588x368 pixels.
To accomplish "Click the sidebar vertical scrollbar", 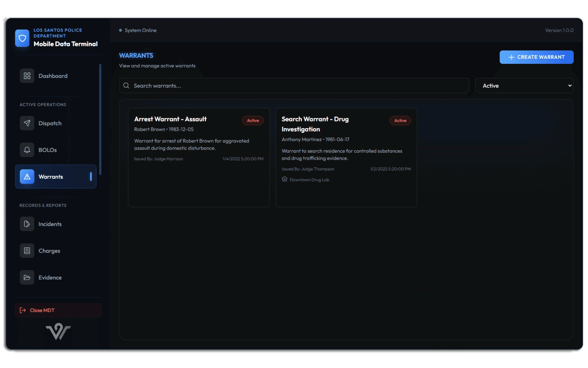I will [x=100, y=119].
